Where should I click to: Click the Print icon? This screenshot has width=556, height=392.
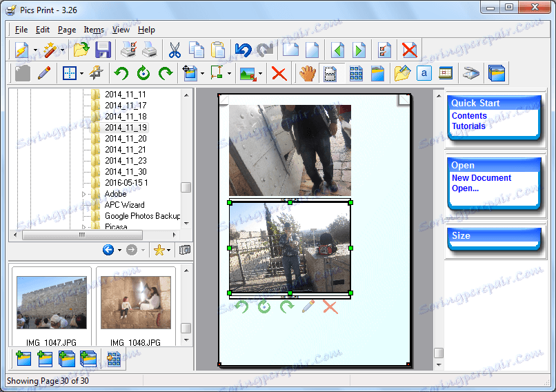(x=150, y=50)
